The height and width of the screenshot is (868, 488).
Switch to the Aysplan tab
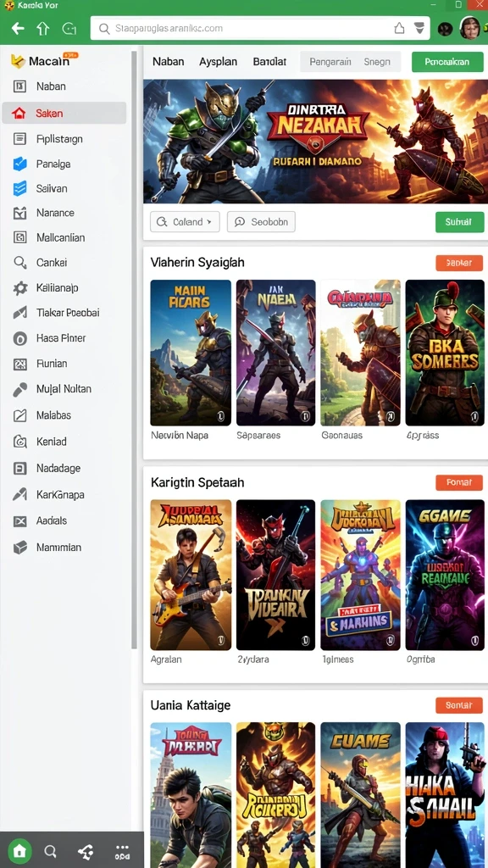[x=218, y=61]
